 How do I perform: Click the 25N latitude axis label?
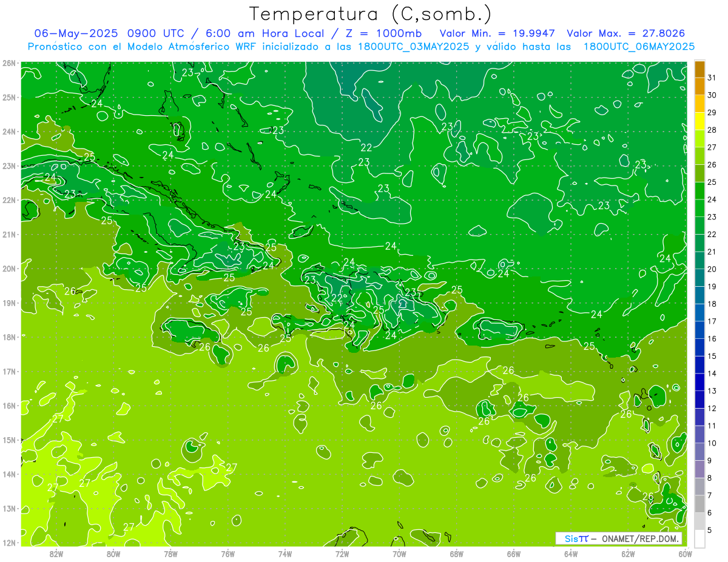(x=8, y=98)
